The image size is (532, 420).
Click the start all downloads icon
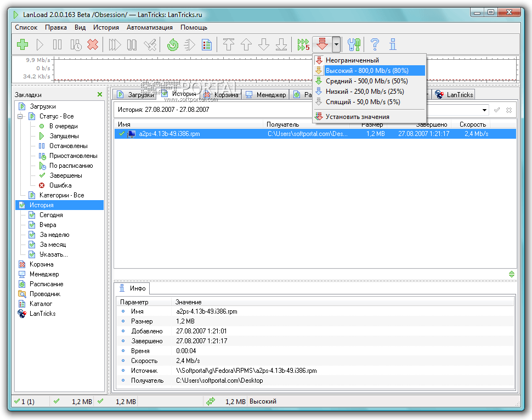click(x=115, y=44)
